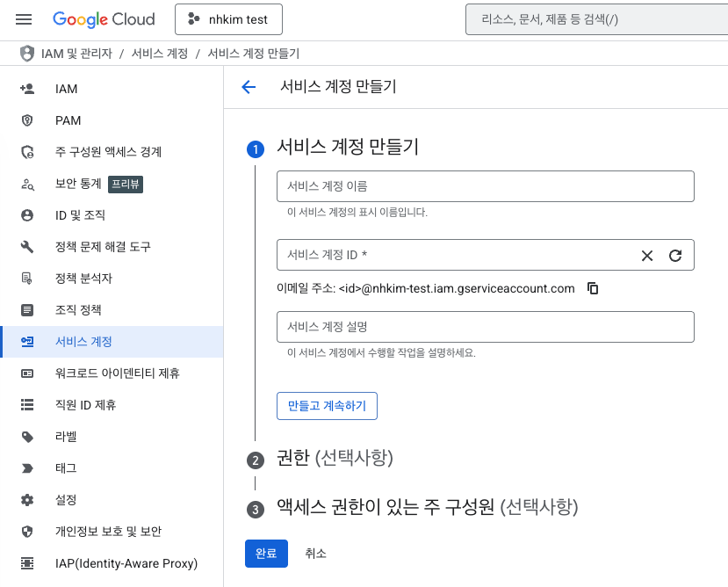This screenshot has width=728, height=587.
Task: Expand step 3 액세스 권한이 있는 주 구성원
Action: tap(427, 508)
